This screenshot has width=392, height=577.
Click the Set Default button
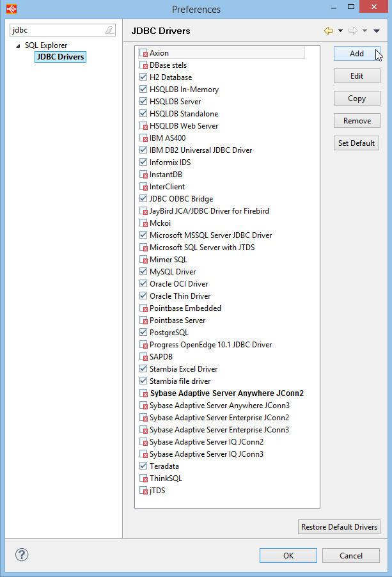pos(356,143)
